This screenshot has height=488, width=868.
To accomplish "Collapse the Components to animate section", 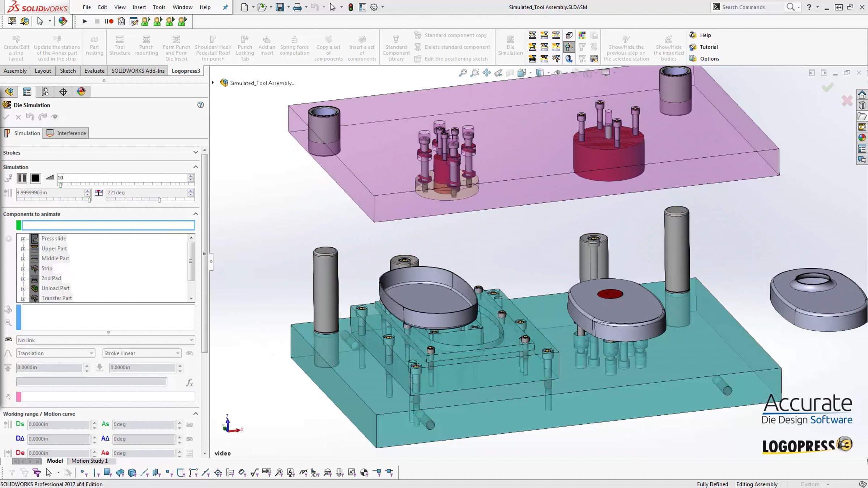I will tap(196, 214).
